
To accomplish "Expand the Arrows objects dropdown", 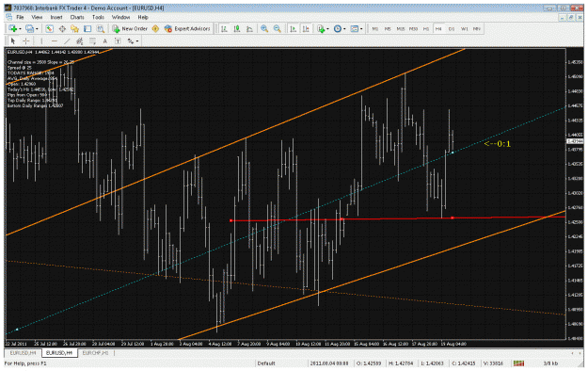I will click(137, 41).
